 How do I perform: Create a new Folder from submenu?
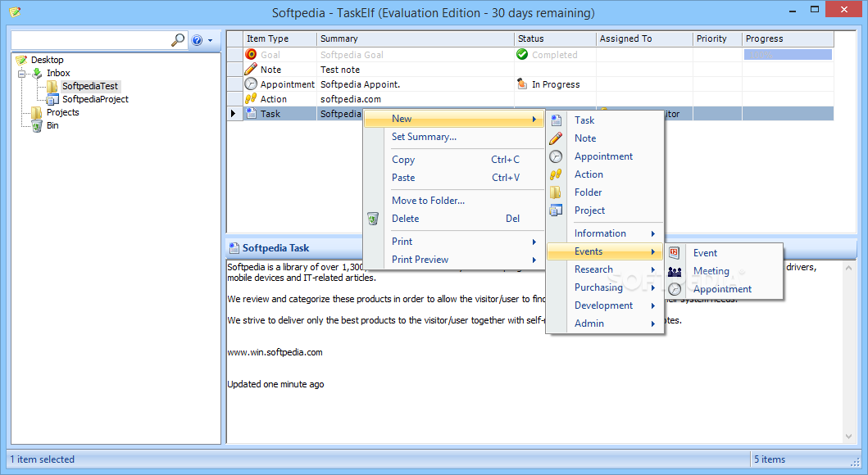coord(605,192)
